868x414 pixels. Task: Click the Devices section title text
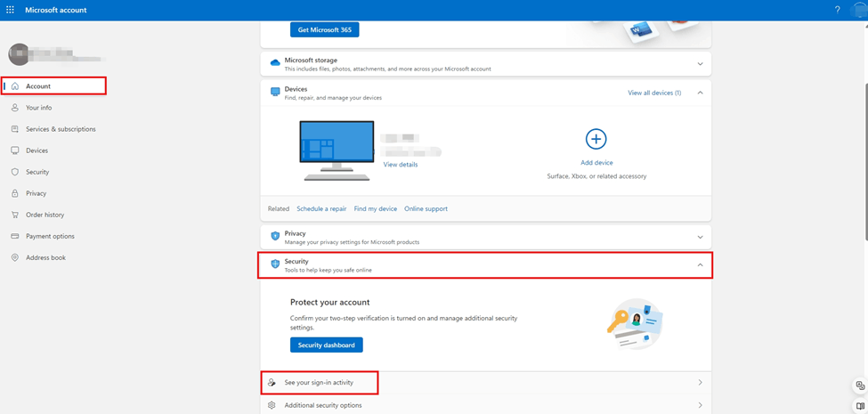[x=296, y=88]
